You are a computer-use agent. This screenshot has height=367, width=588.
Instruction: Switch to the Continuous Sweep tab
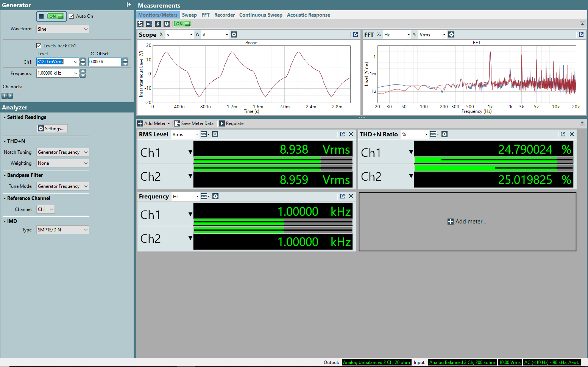click(x=260, y=15)
